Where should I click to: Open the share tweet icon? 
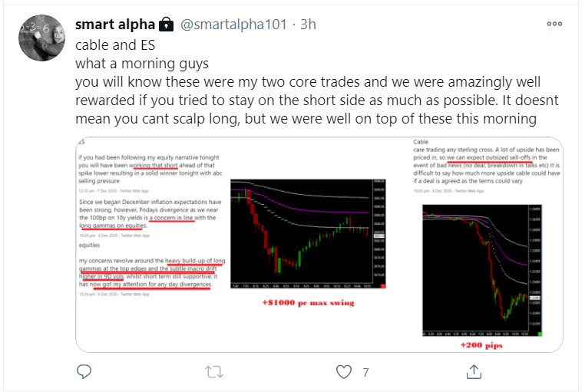pyautogui.click(x=474, y=372)
